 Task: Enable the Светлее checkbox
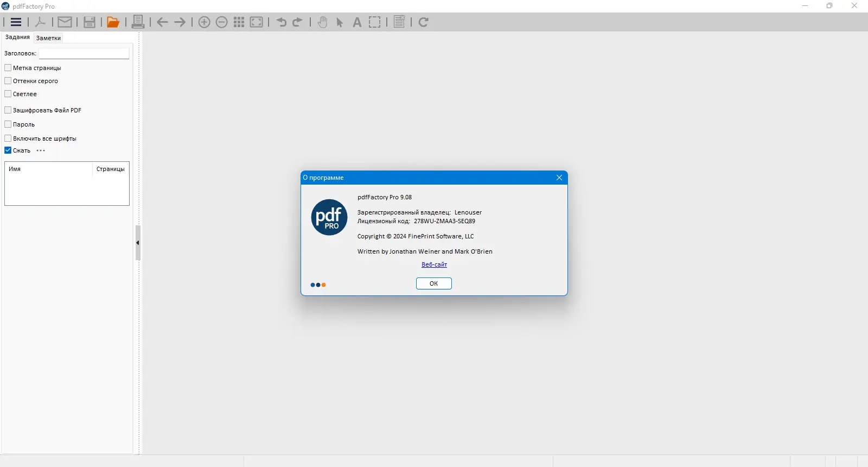[x=8, y=94]
